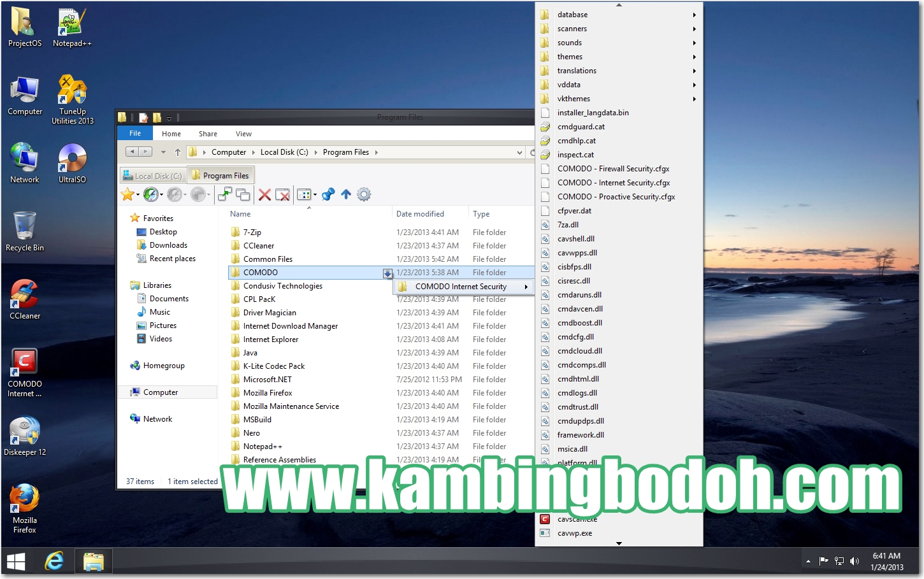Show hidden tray icons arrow

(808, 561)
